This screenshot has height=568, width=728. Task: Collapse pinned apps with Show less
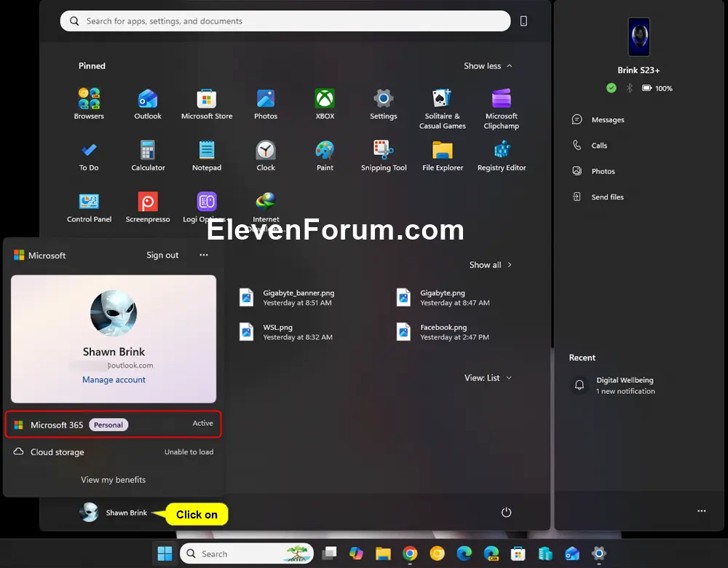(x=488, y=66)
